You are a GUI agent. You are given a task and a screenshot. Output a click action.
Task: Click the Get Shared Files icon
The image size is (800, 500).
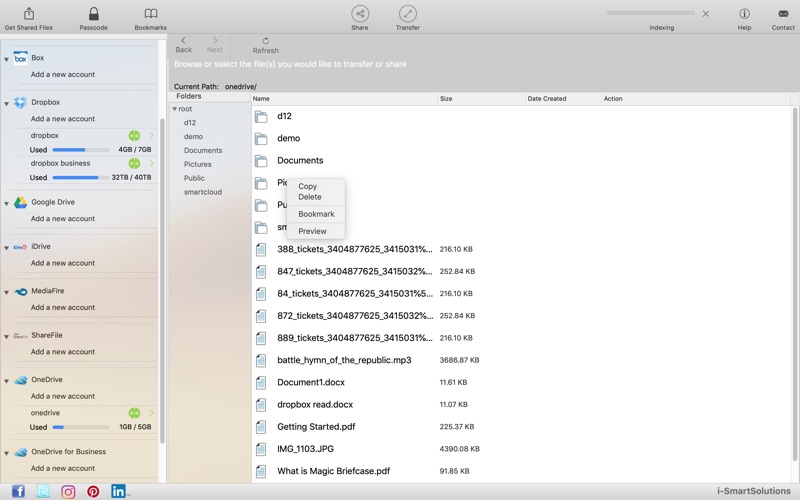tap(28, 14)
